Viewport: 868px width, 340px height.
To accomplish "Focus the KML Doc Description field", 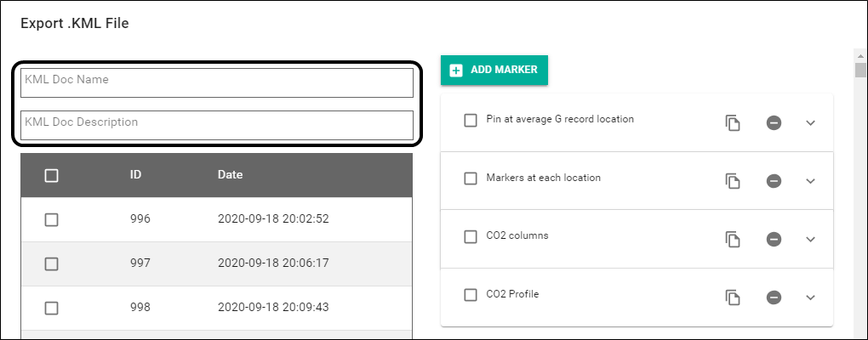I will [x=217, y=124].
